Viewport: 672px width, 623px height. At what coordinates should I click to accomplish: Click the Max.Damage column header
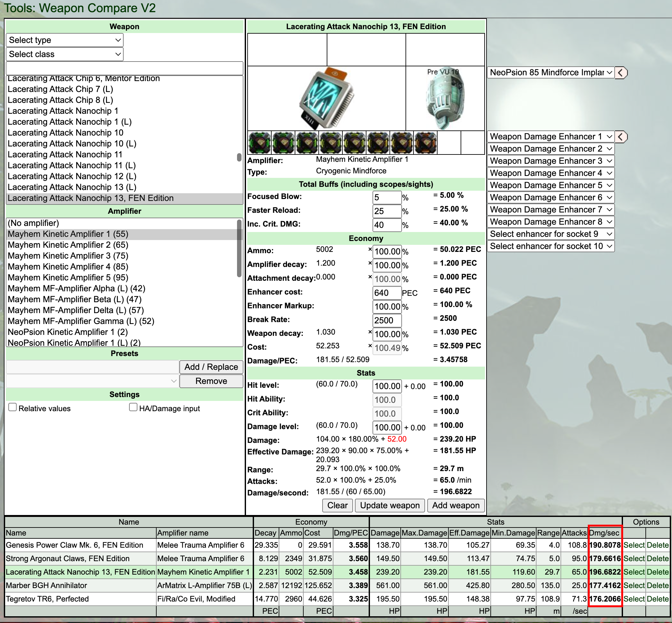coord(425,533)
